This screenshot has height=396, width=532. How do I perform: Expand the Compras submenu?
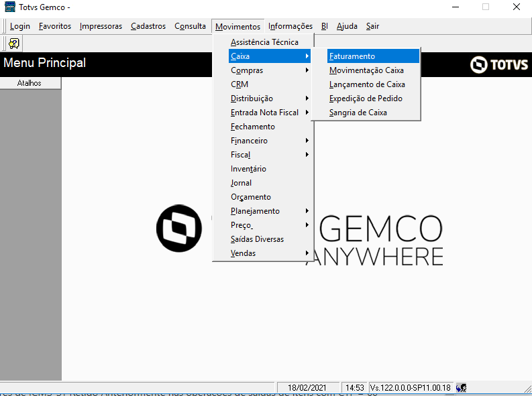(270, 70)
